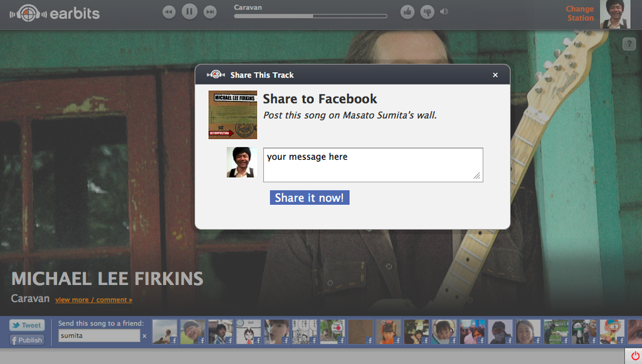Open the help question mark icon
Image resolution: width=642 pixels, height=364 pixels.
coord(629,44)
